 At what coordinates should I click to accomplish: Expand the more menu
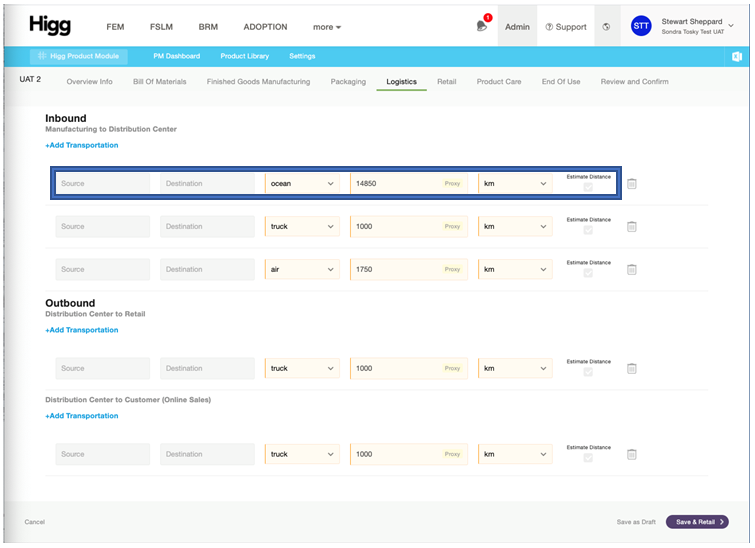(x=326, y=27)
